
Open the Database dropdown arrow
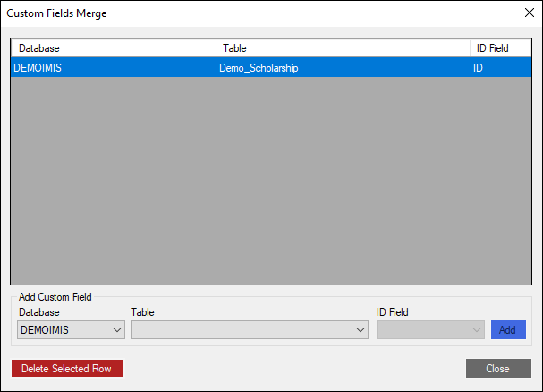coord(117,330)
